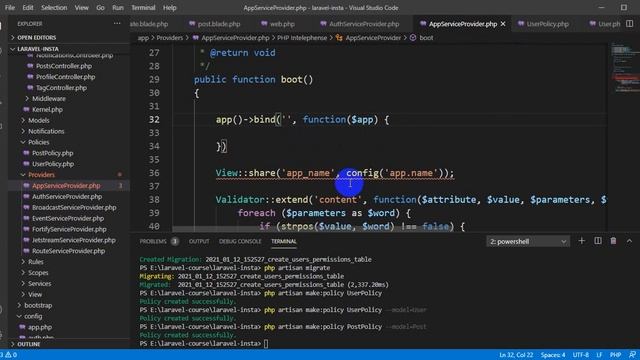Click the errors and warnings status indicator
This screenshot has height=360, width=640.
8,355
